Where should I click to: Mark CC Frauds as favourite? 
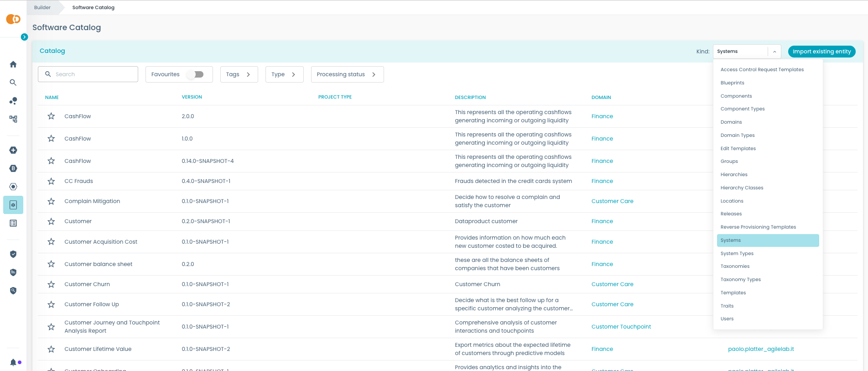tap(51, 181)
